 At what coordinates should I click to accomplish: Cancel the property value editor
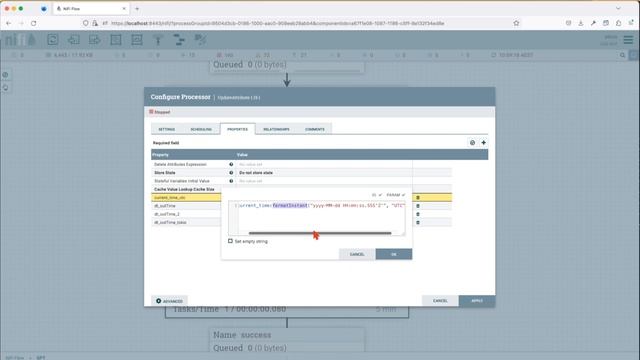point(357,254)
